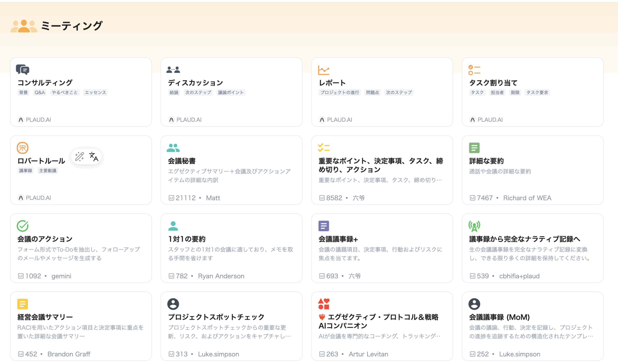Click the yellow checkmark list icon above 重要なポイント
Viewport: 618px width, 364px height.
point(324,148)
